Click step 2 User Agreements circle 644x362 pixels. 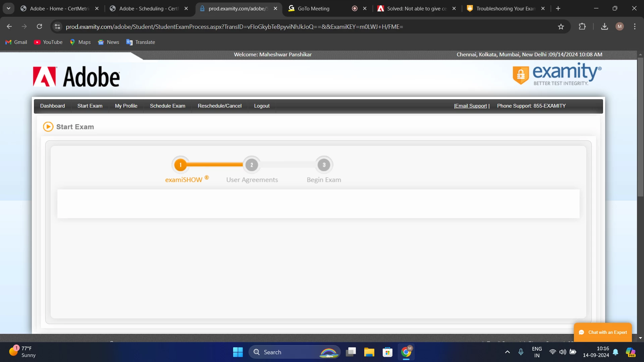[252, 165]
